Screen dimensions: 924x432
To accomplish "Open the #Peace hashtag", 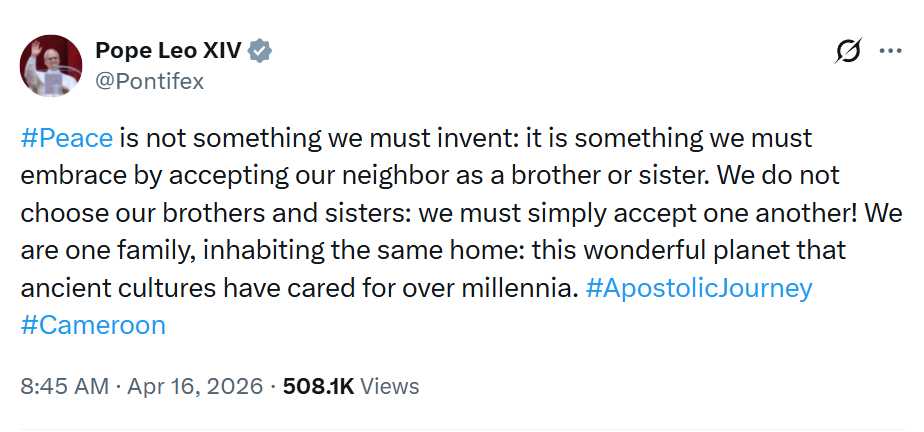I will [x=66, y=138].
